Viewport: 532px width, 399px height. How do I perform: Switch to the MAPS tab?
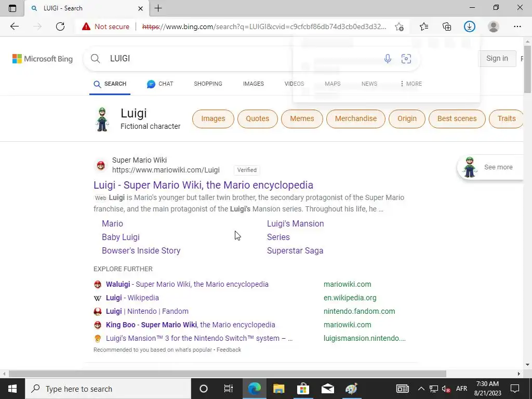point(332,84)
